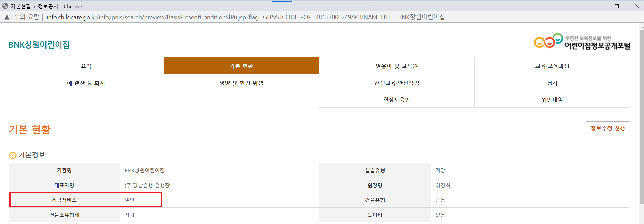The width and height of the screenshot is (644, 224).
Task: Click the 설립유형 header cell
Action: (375, 170)
